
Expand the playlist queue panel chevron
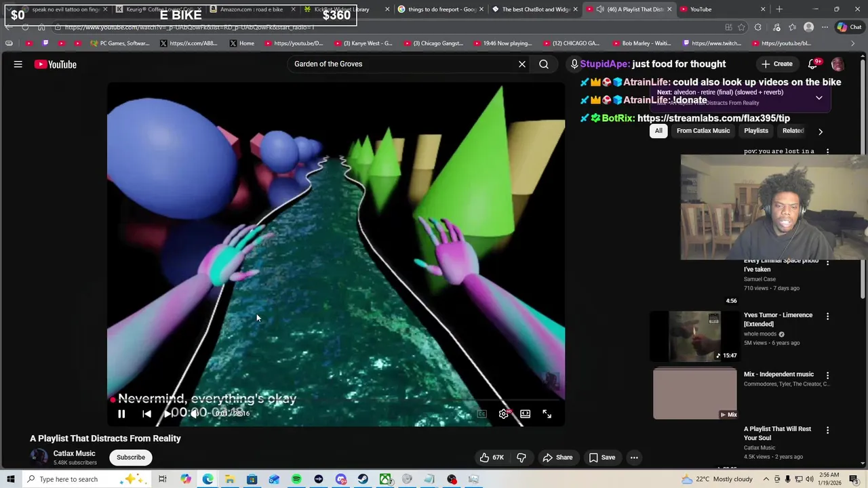point(819,98)
